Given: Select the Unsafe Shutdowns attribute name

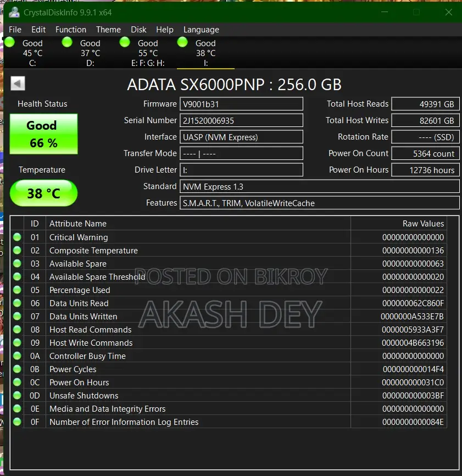Looking at the screenshot, I should coord(84,396).
